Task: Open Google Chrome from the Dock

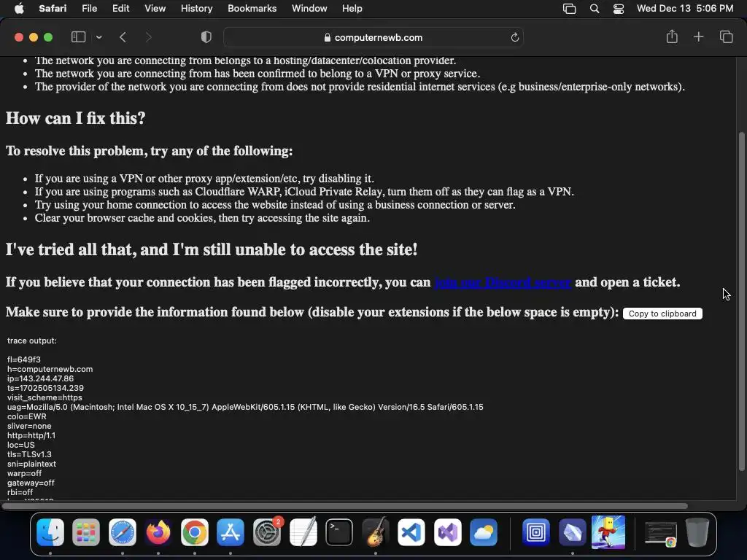Action: point(194,532)
